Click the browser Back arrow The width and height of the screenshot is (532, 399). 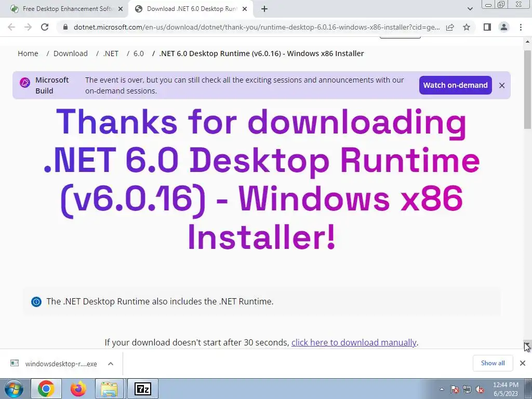(11, 27)
